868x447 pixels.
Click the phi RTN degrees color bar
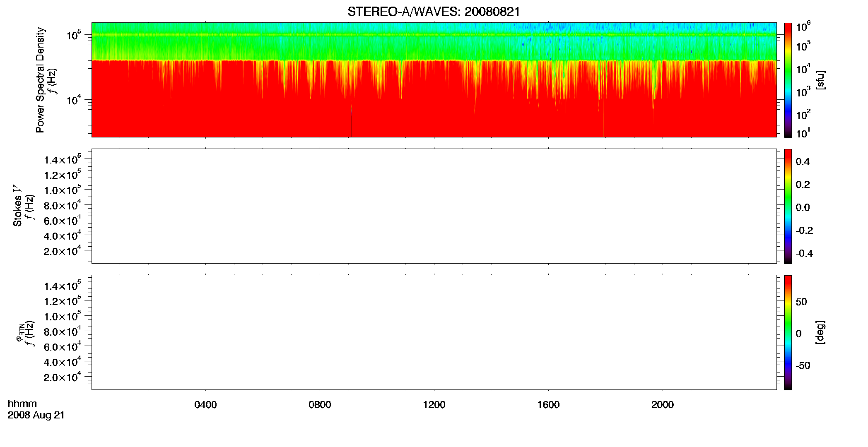pyautogui.click(x=788, y=332)
